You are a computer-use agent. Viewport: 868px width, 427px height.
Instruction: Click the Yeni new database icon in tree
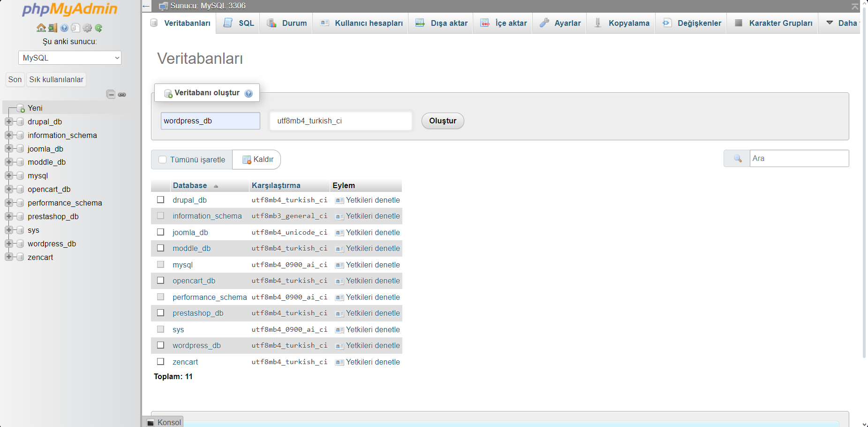(x=21, y=108)
